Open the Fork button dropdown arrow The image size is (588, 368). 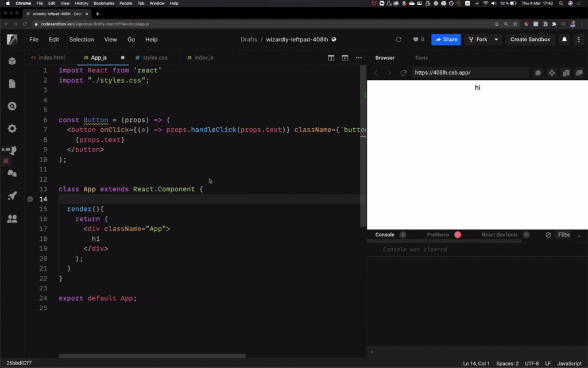click(495, 39)
